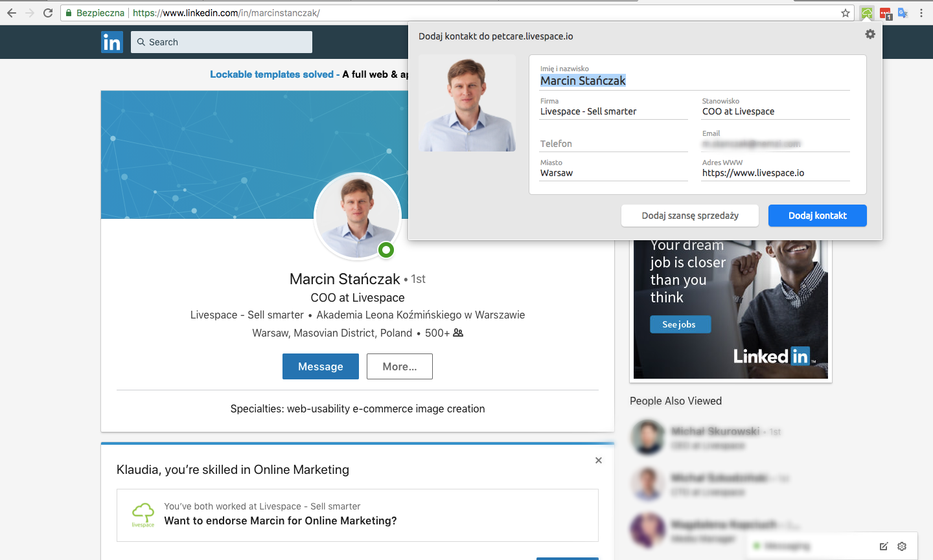
Task: Click Marcin's LinkedIn profile picture
Action: click(x=358, y=216)
